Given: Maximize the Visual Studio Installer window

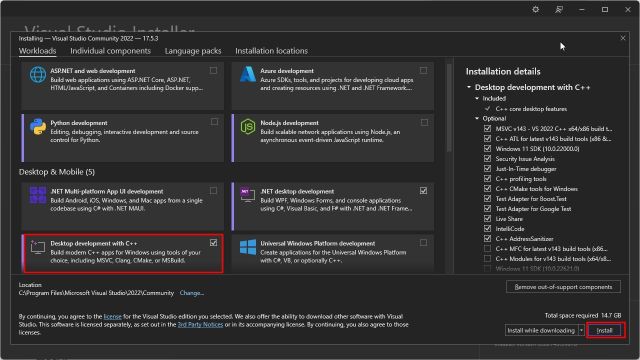Looking at the screenshot, I should pos(605,9).
